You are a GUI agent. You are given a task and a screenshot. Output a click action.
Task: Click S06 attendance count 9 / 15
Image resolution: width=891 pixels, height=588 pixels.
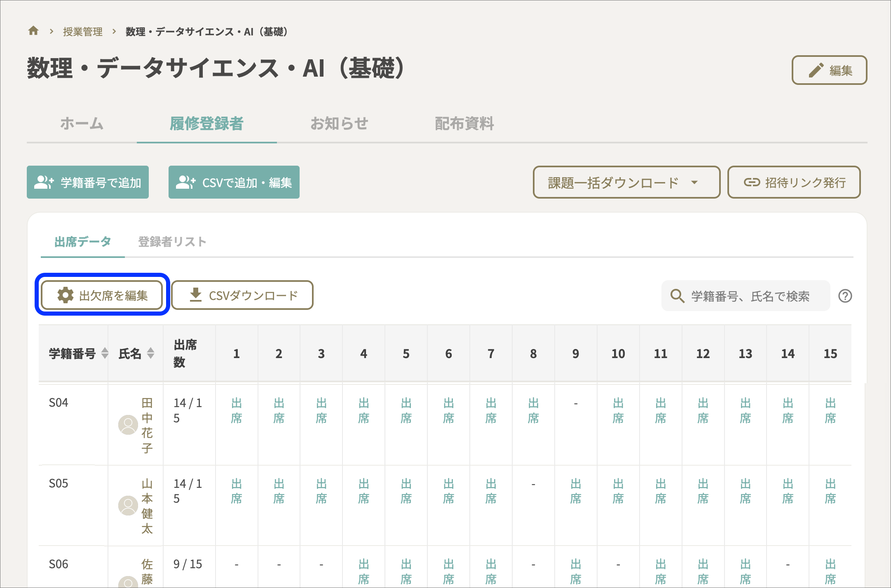click(x=188, y=564)
